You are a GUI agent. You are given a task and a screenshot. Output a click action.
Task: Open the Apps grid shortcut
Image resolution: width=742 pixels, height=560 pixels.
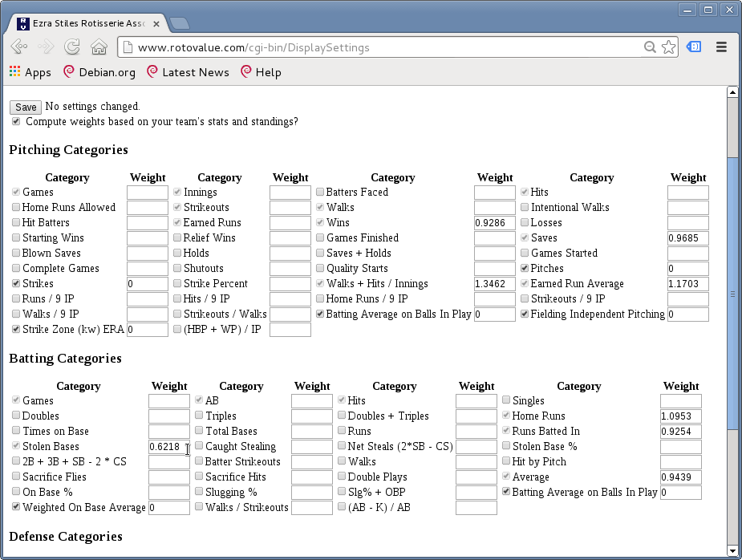30,72
